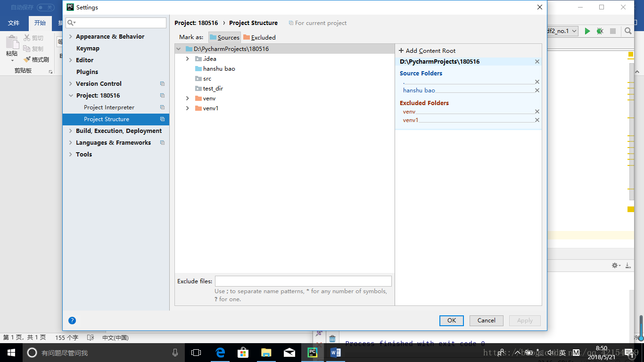Open the settings help icon
The image size is (644, 362).
(72, 321)
